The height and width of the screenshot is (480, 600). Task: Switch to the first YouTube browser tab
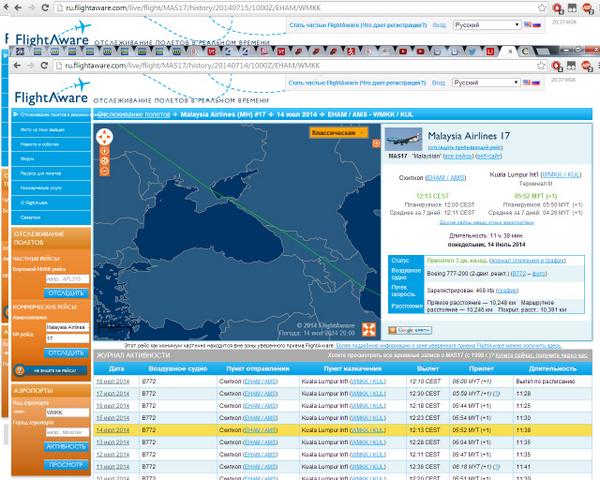pyautogui.click(x=403, y=51)
